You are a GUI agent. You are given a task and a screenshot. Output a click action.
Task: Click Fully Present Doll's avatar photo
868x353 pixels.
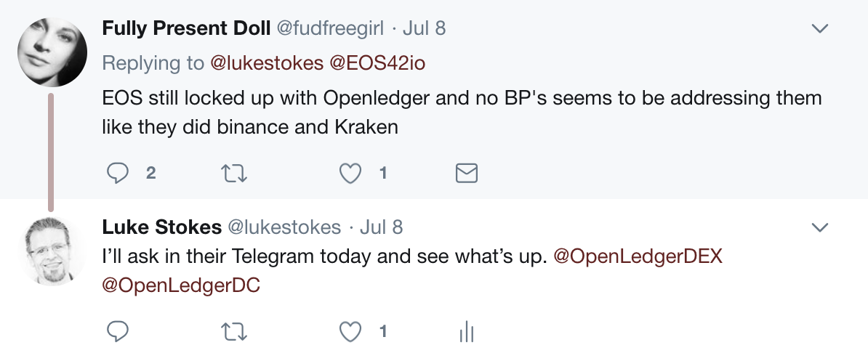pos(52,52)
